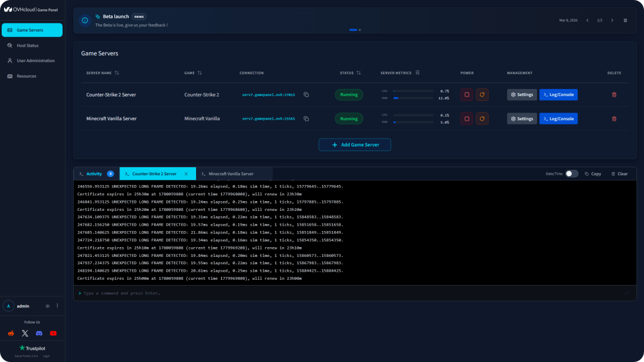Screen dimensions: 644x362
Task: Open admin user options menu
Action: (57, 306)
